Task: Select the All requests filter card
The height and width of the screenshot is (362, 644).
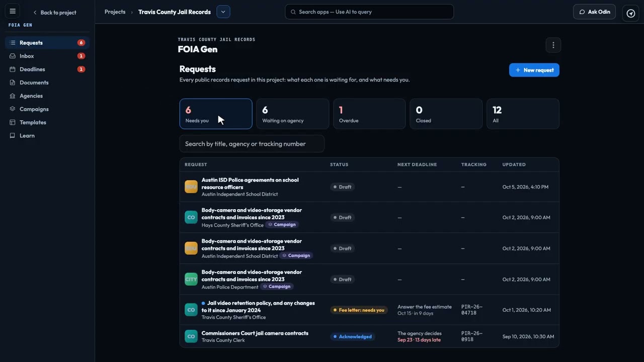Action: 523,114
